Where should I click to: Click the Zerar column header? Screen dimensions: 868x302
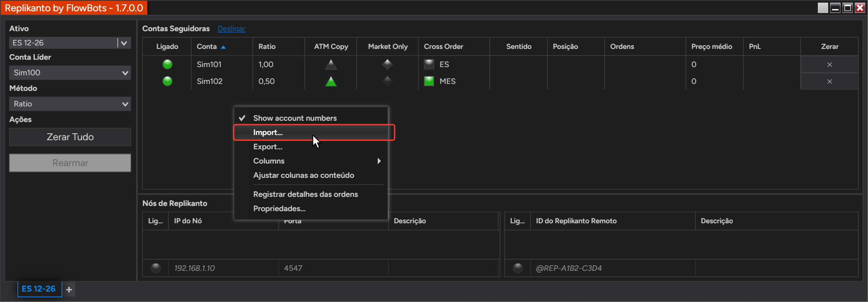tap(829, 46)
